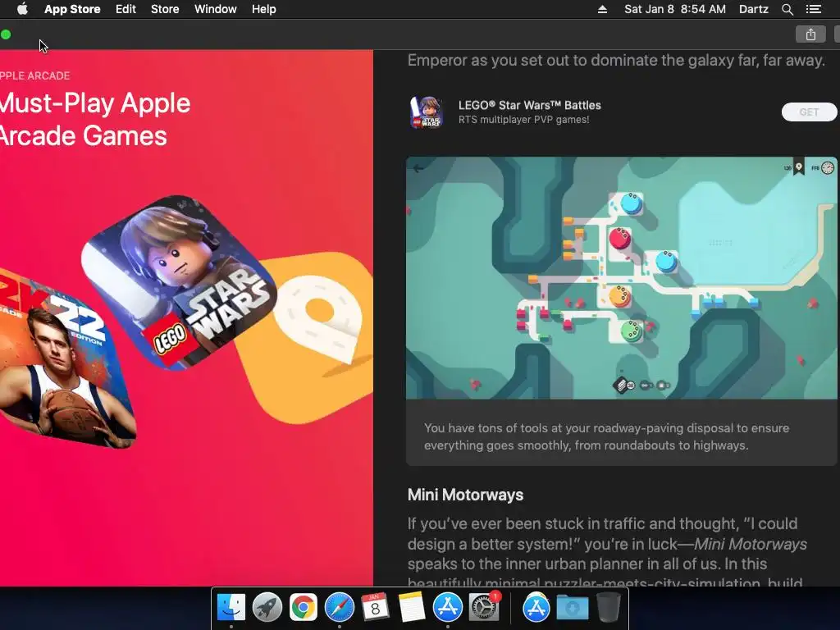Viewport: 840px width, 630px height.
Task: Click the Dartz user name in menu bar
Action: click(x=754, y=9)
